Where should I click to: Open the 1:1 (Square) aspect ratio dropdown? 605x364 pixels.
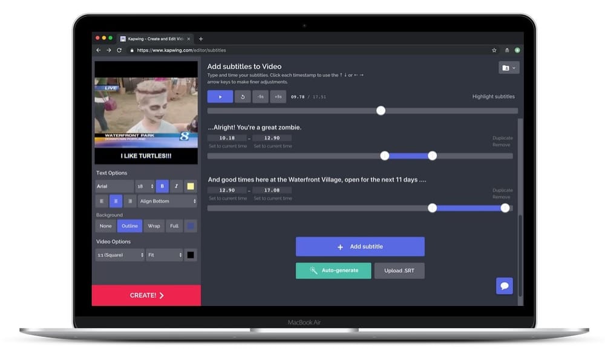pyautogui.click(x=119, y=255)
